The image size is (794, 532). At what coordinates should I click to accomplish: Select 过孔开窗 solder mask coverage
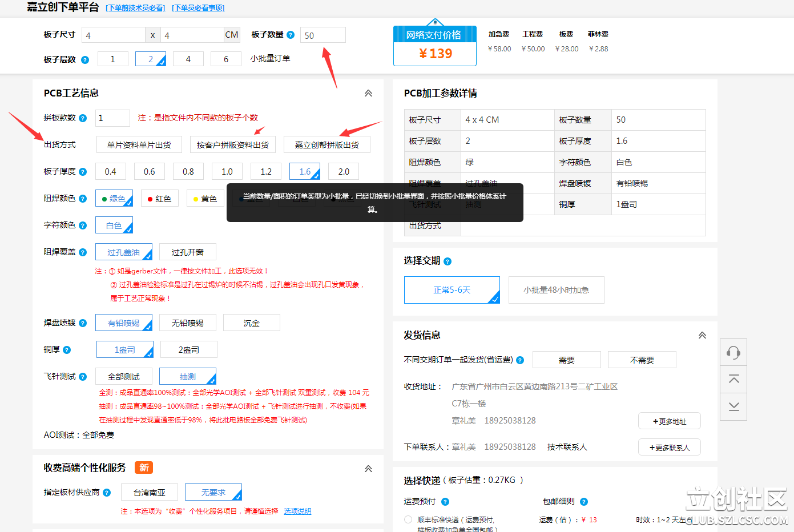(x=187, y=252)
